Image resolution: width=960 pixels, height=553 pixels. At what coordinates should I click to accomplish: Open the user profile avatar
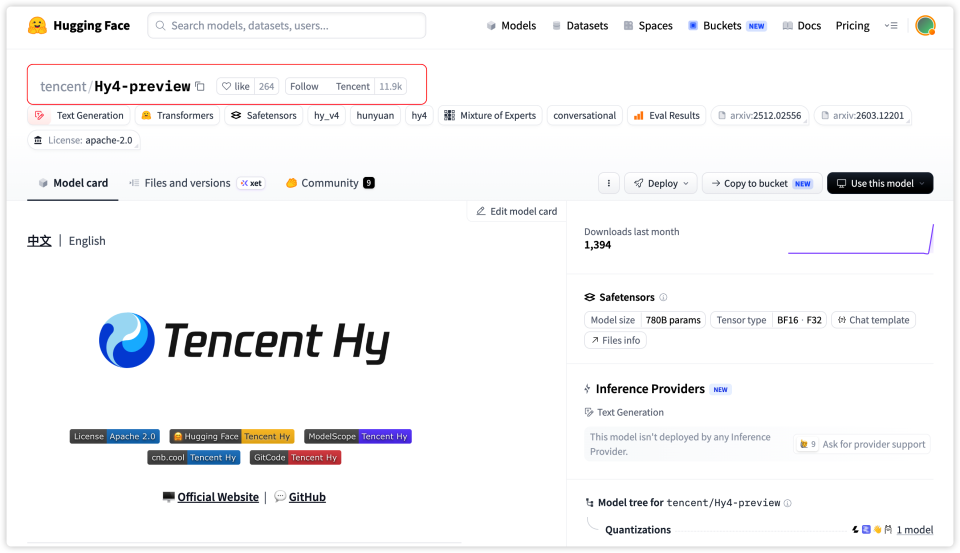(x=925, y=26)
